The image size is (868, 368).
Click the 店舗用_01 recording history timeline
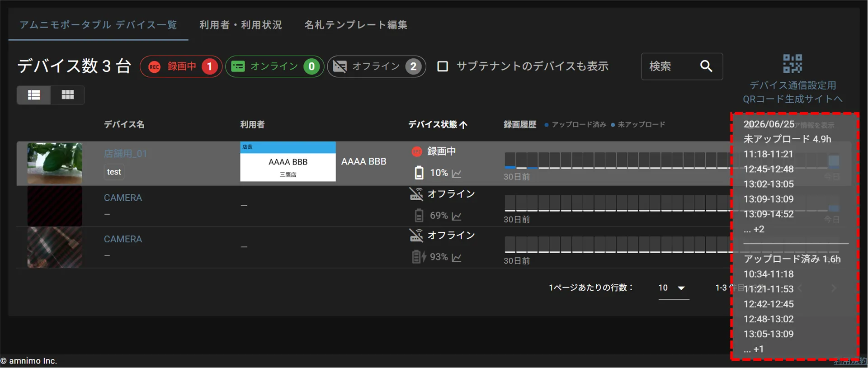point(672,160)
